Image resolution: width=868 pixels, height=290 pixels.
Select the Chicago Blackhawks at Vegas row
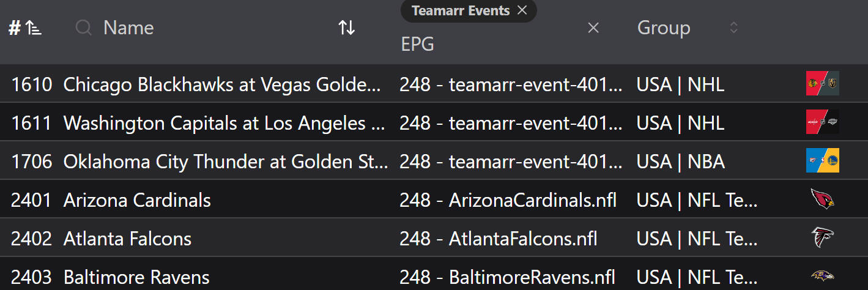(x=223, y=84)
